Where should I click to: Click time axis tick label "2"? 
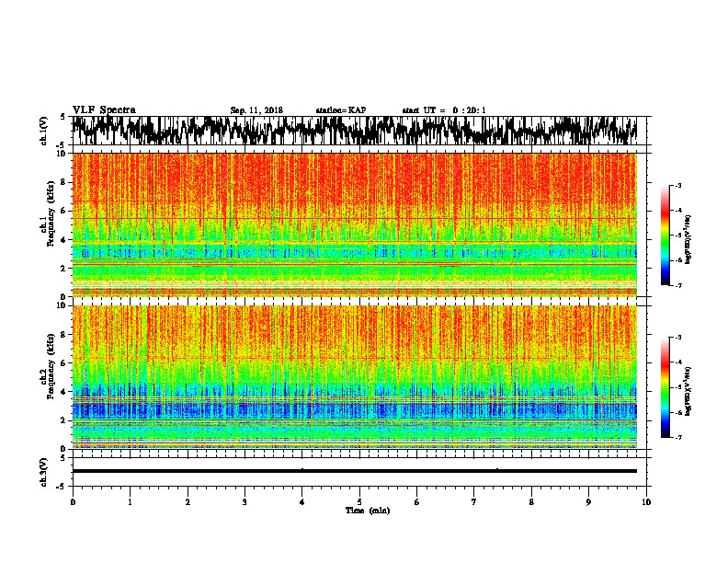(x=188, y=502)
